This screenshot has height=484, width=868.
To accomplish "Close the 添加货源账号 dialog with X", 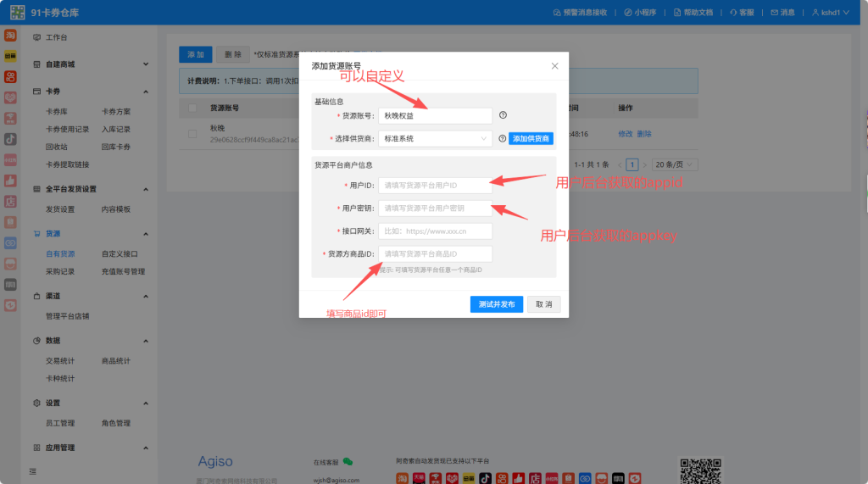I will coord(555,65).
